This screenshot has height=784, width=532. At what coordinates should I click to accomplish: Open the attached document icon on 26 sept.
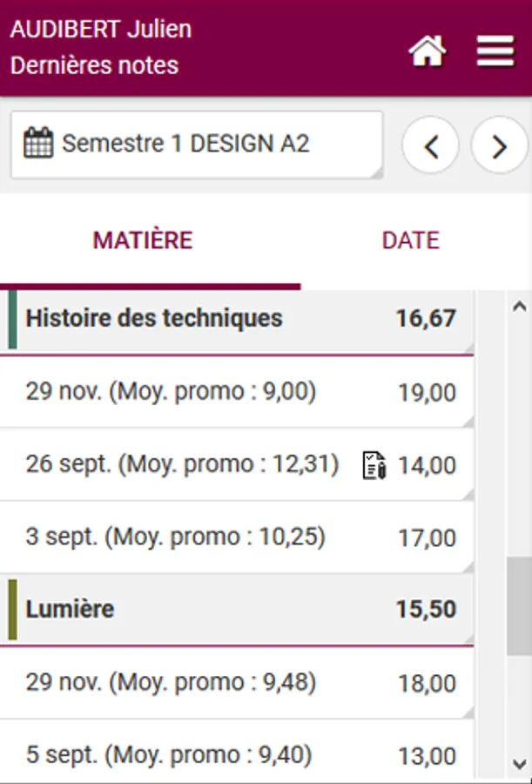374,465
